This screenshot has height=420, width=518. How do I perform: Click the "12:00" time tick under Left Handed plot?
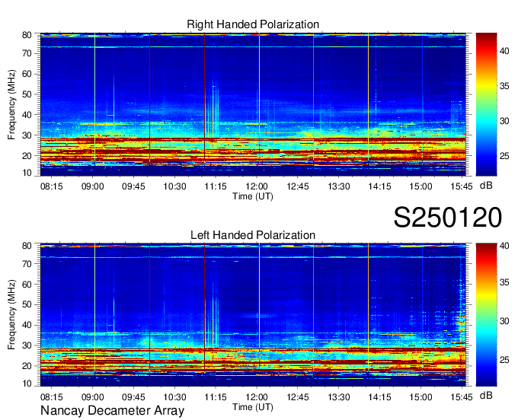click(257, 397)
